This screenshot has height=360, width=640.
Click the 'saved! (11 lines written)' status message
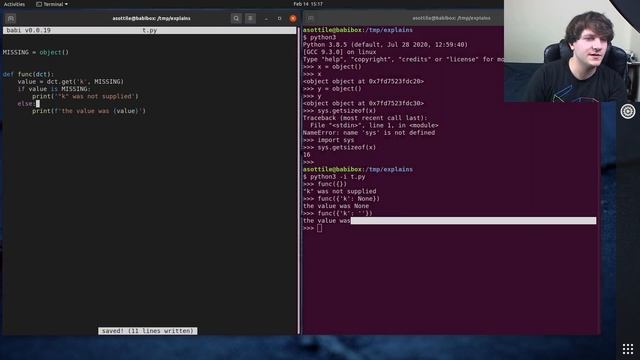148,331
